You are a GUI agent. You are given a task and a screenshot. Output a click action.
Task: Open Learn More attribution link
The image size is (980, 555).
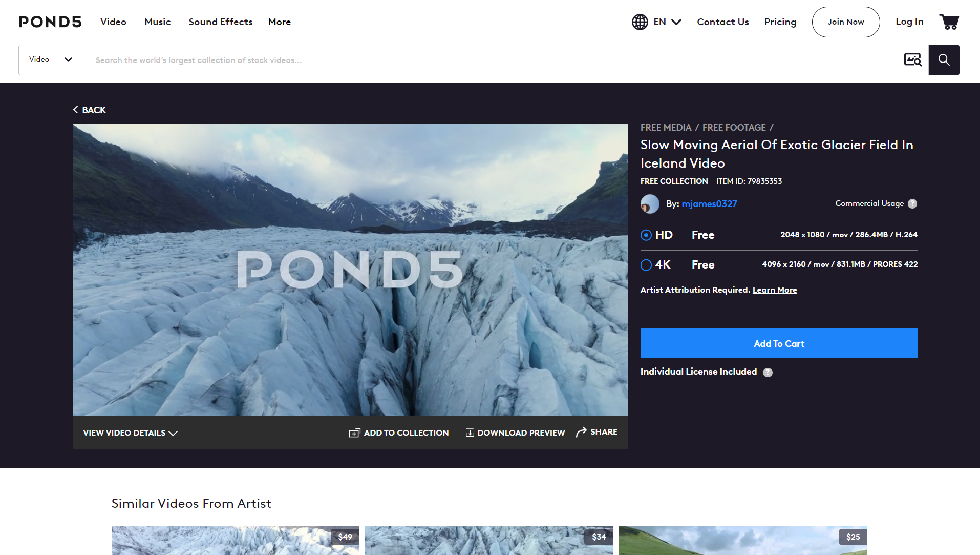(775, 290)
